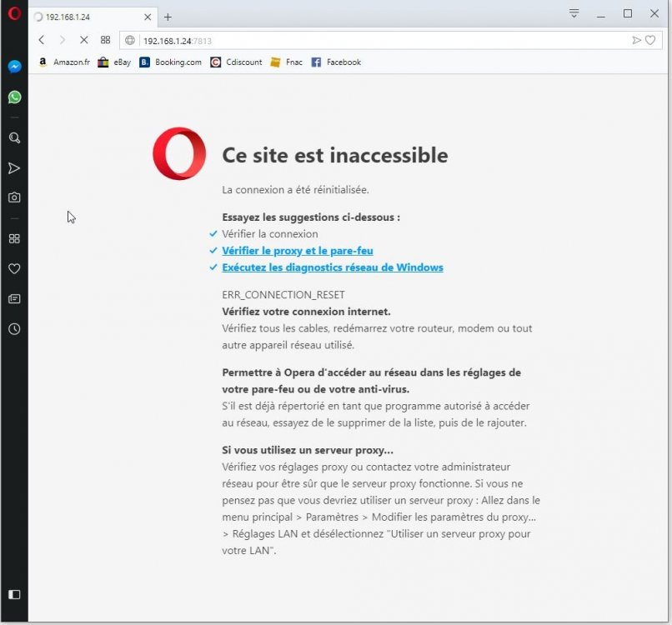Open the sidebar search icon
Viewport: 672px width, 625px height.
click(x=14, y=138)
